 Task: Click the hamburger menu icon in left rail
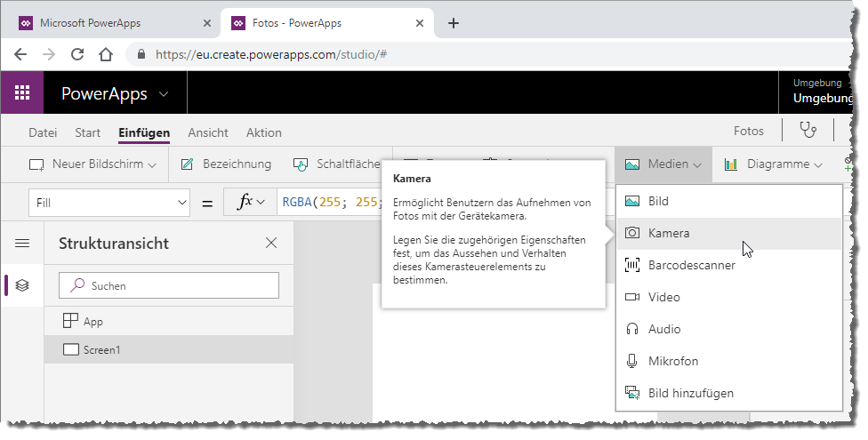(22, 243)
